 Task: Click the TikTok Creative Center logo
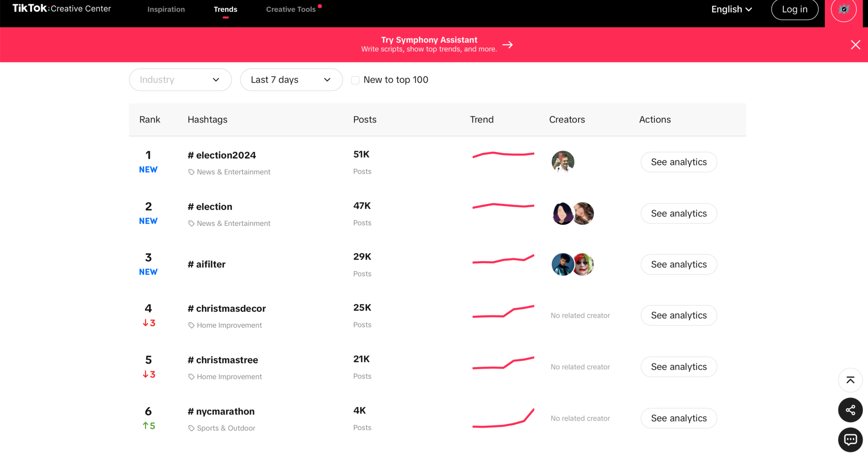pyautogui.click(x=61, y=8)
